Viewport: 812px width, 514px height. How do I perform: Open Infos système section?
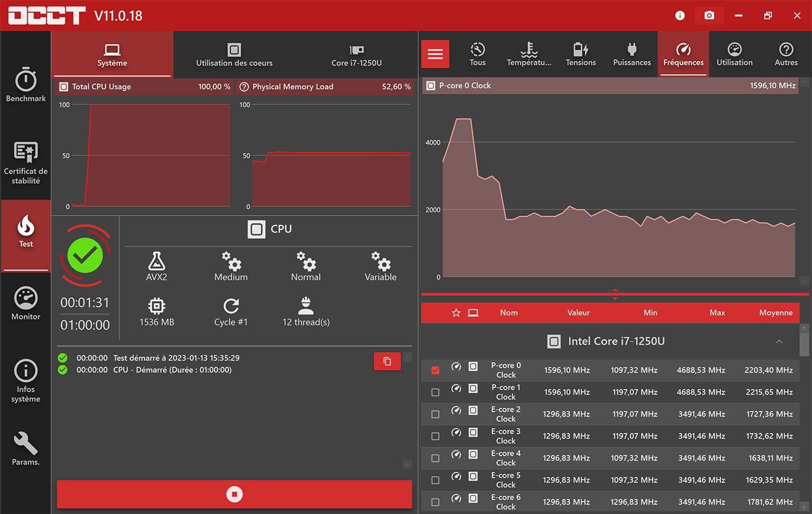coord(26,381)
